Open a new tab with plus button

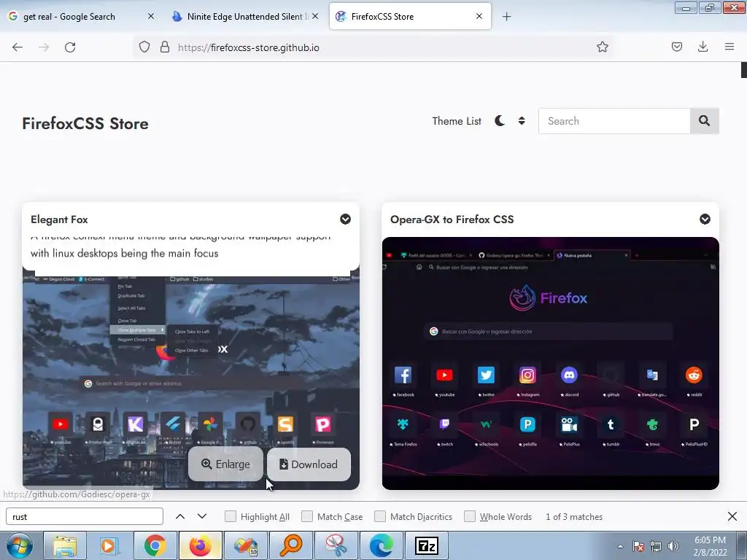coord(506,17)
